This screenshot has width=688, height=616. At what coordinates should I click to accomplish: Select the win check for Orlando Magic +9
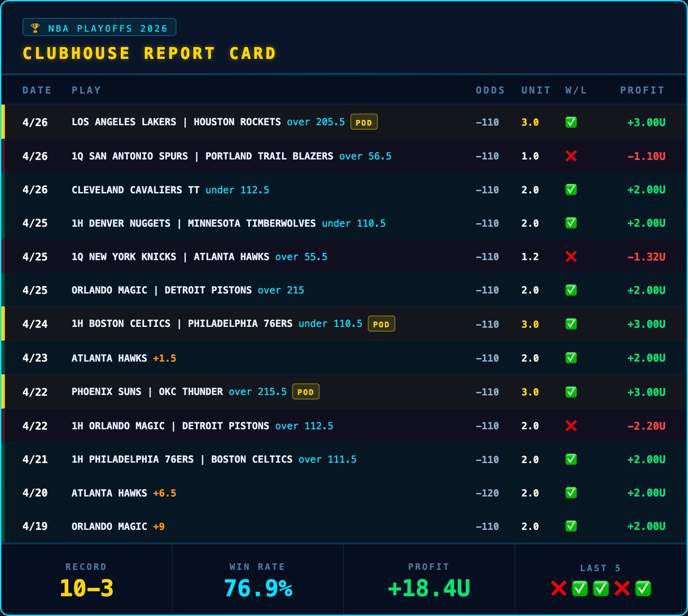(571, 527)
